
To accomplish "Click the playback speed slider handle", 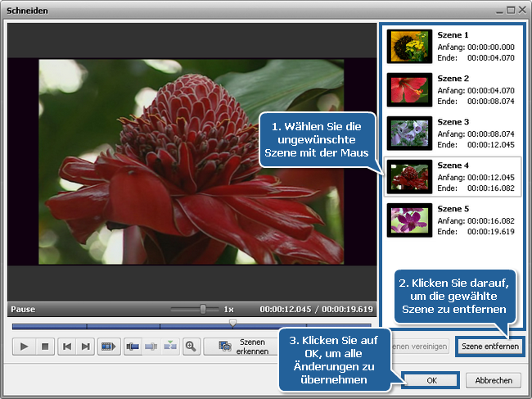I will [x=203, y=310].
